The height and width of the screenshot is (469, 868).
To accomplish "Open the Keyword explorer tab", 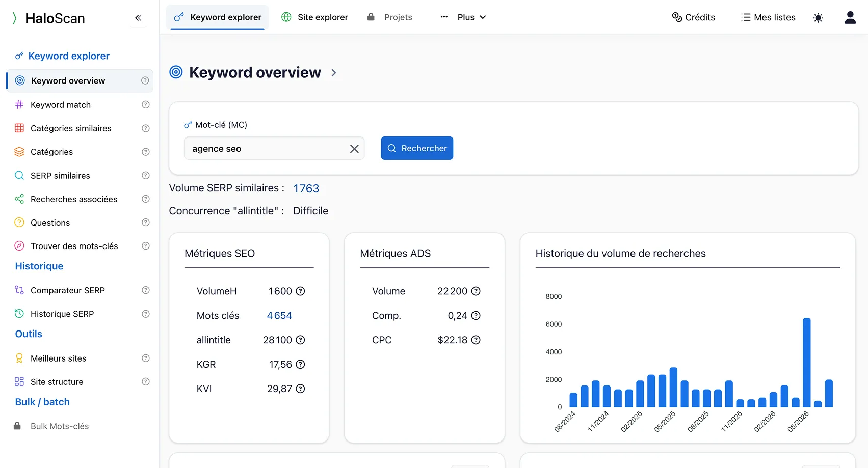I will click(218, 17).
